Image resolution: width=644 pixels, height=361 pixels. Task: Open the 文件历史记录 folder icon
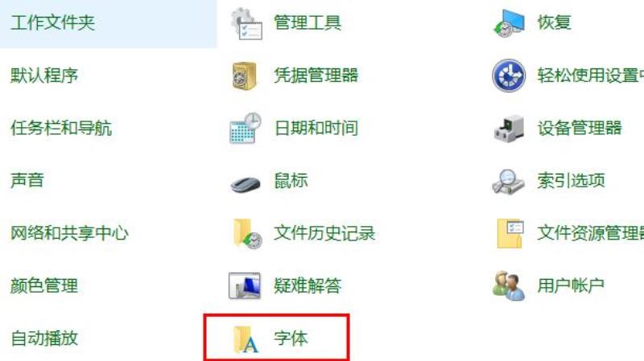[247, 233]
